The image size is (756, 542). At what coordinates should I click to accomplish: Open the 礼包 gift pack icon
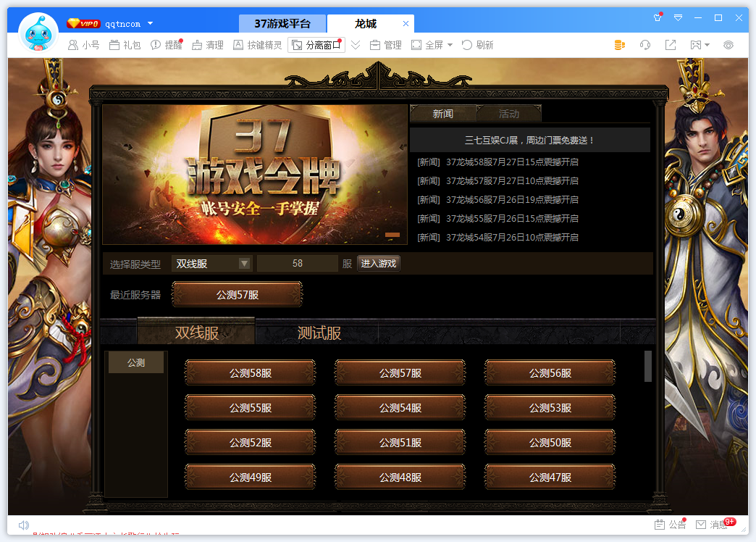[125, 45]
